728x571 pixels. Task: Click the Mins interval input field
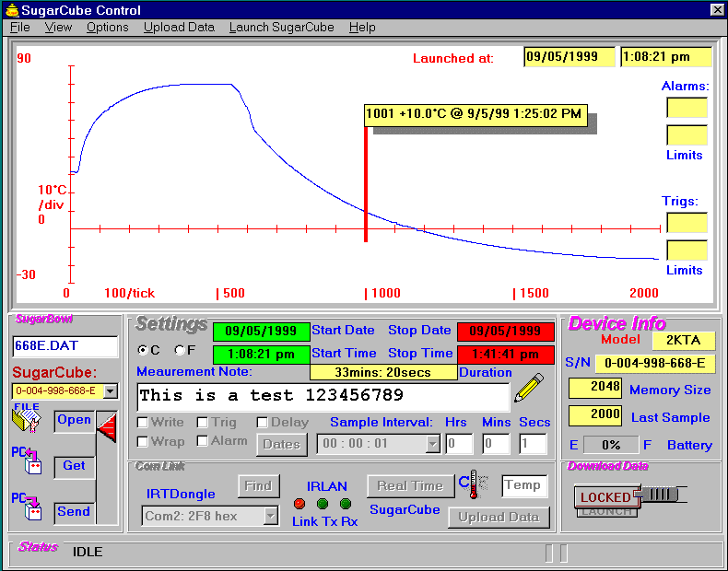coord(496,444)
